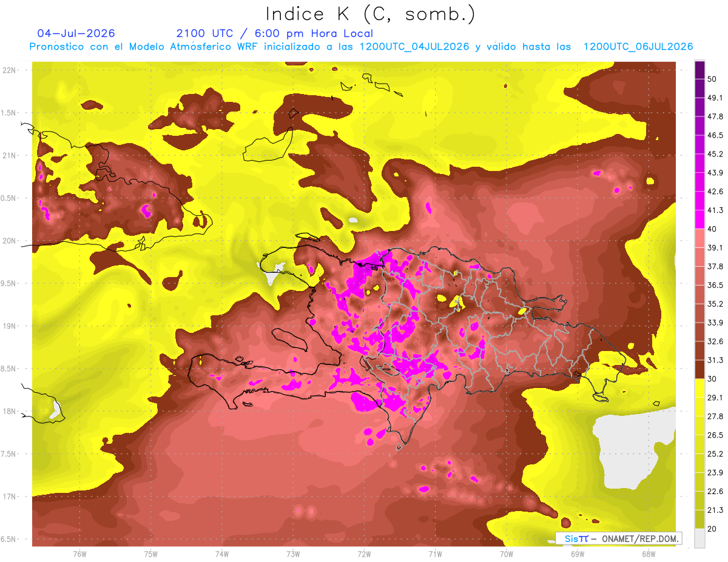Click legend value 36.5

[x=715, y=285]
